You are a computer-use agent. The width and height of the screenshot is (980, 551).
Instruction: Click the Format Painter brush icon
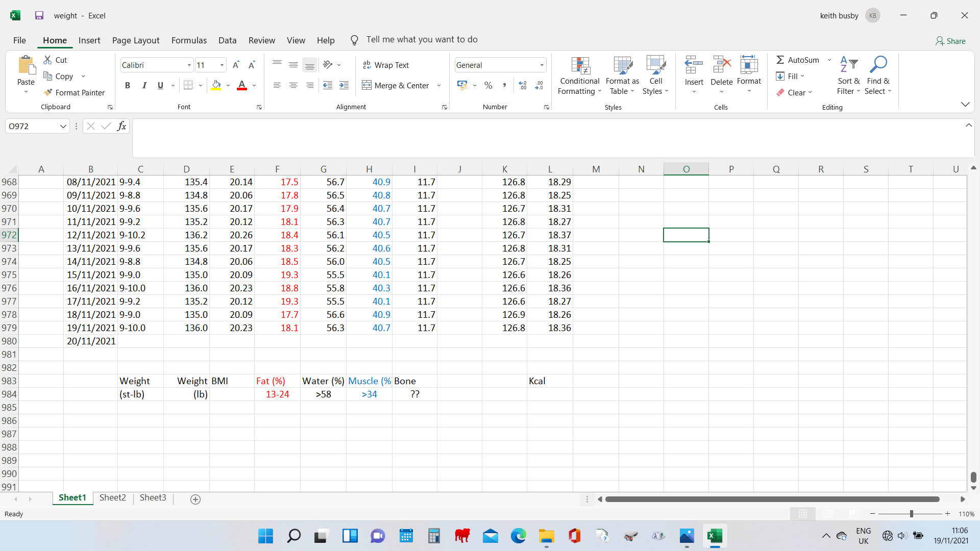48,92
